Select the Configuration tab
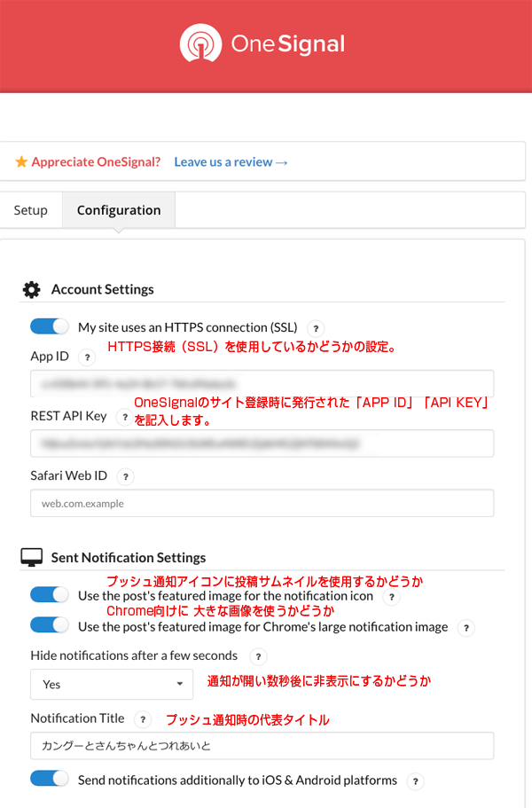Viewport: 532px width, 808px height. point(119,210)
